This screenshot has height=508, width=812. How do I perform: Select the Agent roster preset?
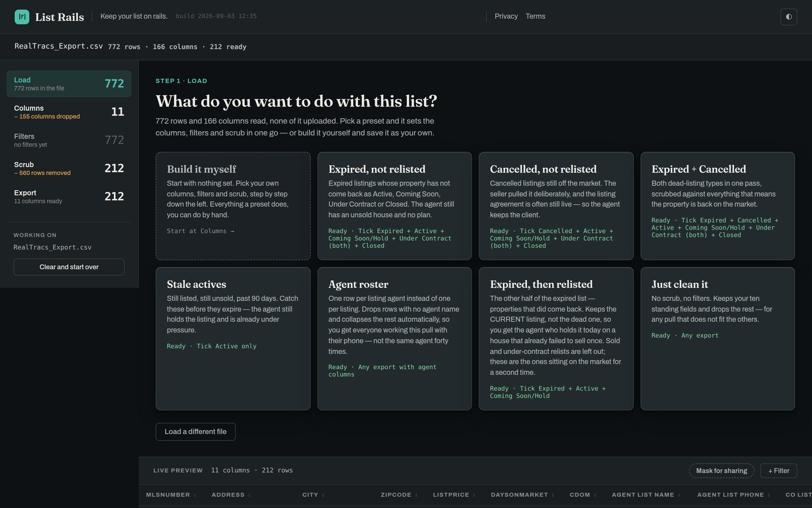coord(395,339)
